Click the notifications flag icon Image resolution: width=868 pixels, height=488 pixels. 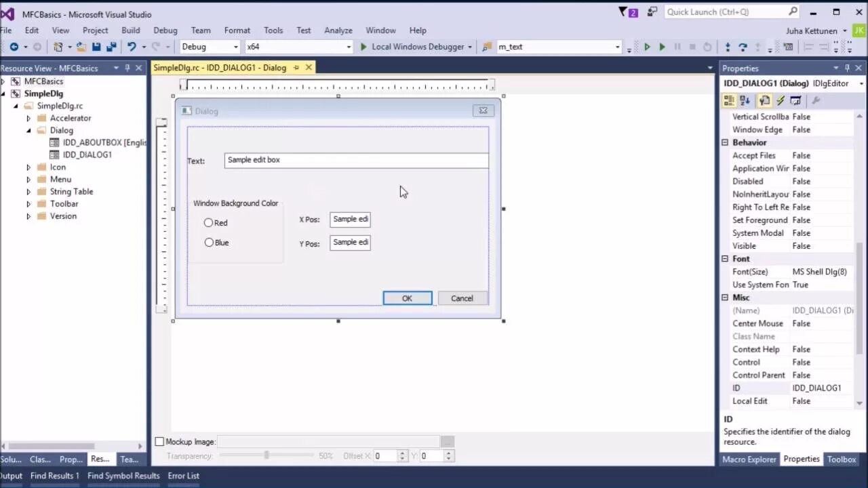coord(625,12)
